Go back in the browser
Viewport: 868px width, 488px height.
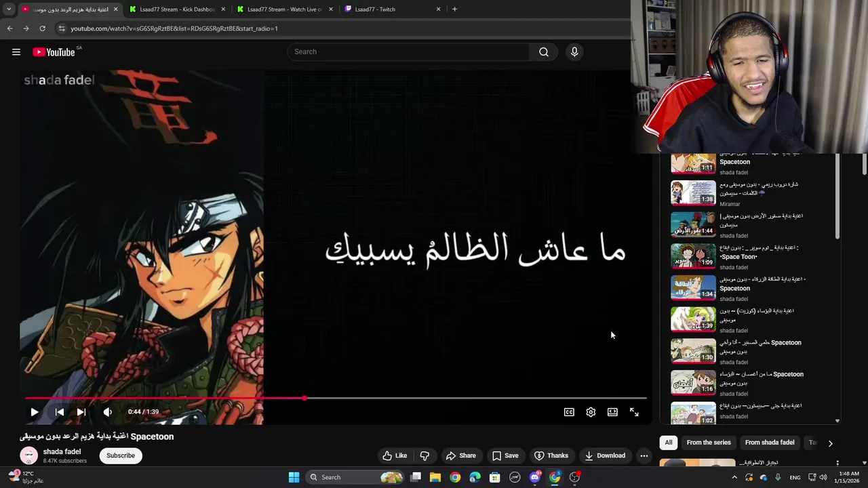[9, 28]
